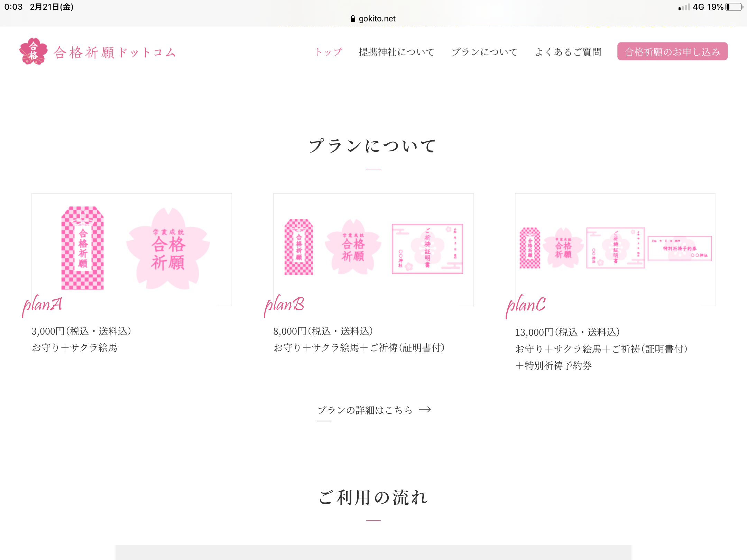This screenshot has width=747, height=560.
Task: Tap the lock icon beside gokito.net
Action: click(x=353, y=19)
